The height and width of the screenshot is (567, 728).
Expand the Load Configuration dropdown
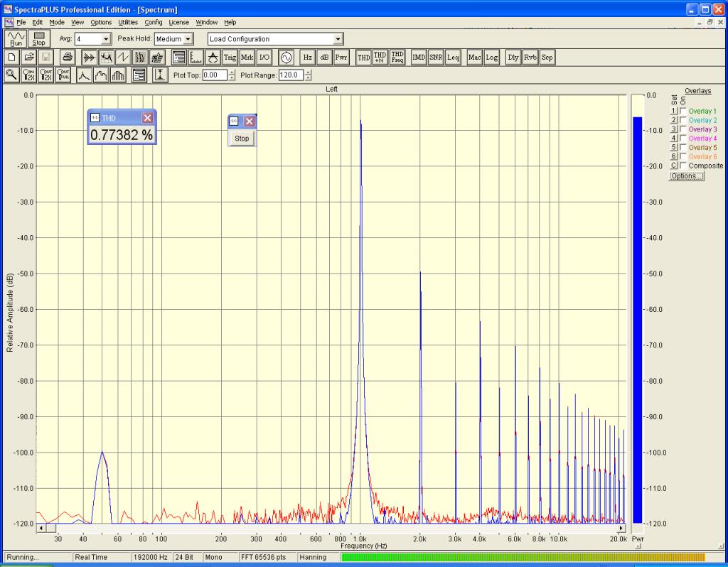pos(338,39)
